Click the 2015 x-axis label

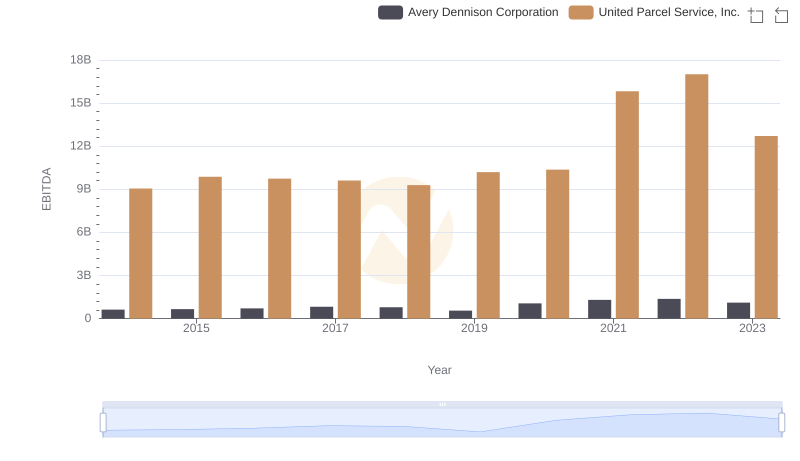(196, 328)
